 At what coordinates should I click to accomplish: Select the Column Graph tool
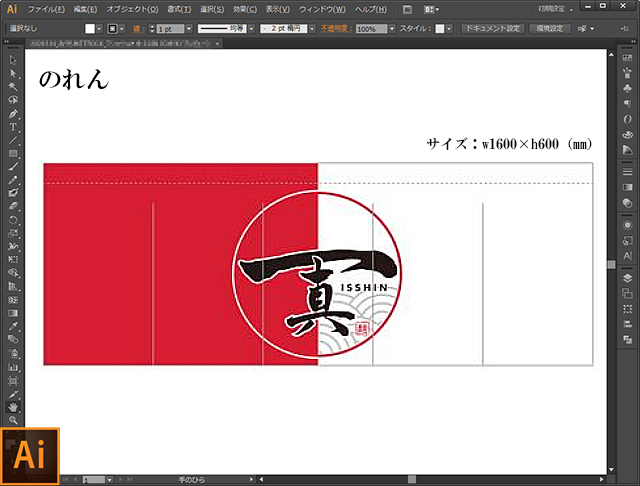tap(13, 367)
